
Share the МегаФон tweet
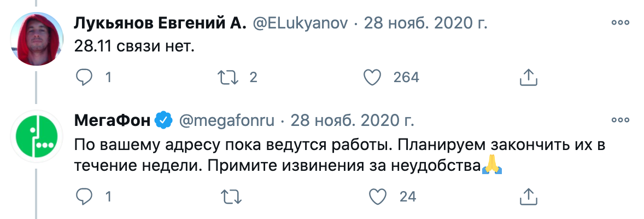(526, 196)
